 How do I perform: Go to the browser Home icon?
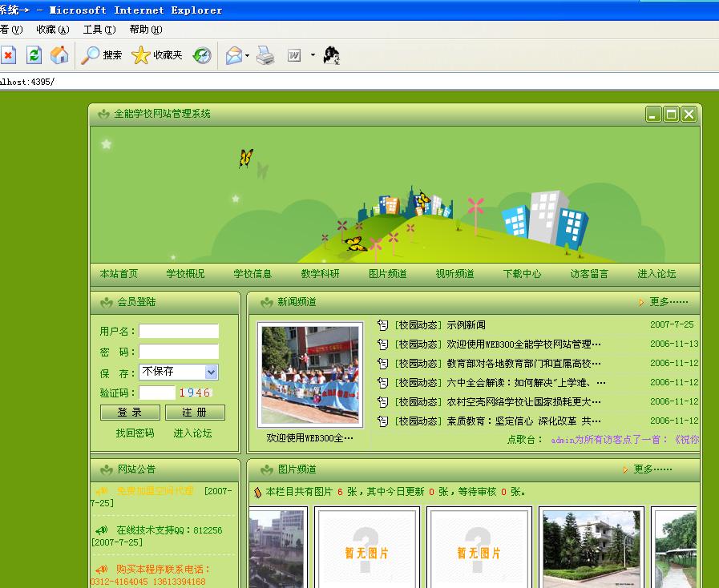click(59, 55)
